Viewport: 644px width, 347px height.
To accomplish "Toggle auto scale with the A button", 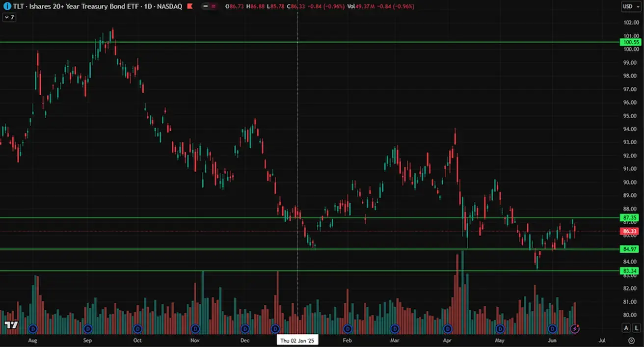I will point(626,328).
